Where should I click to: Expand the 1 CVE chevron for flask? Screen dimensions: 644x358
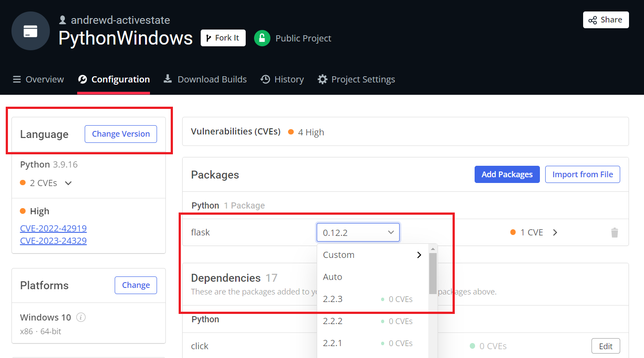point(555,232)
